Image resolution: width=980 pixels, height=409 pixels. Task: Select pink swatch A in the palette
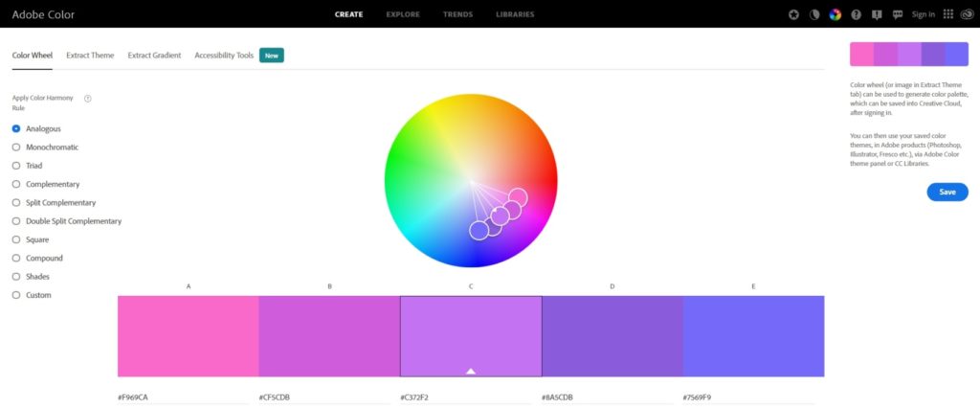(189, 336)
